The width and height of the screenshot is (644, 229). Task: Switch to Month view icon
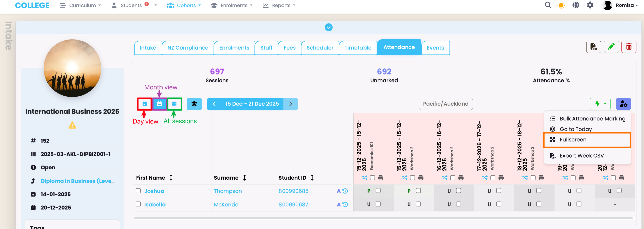(159, 104)
